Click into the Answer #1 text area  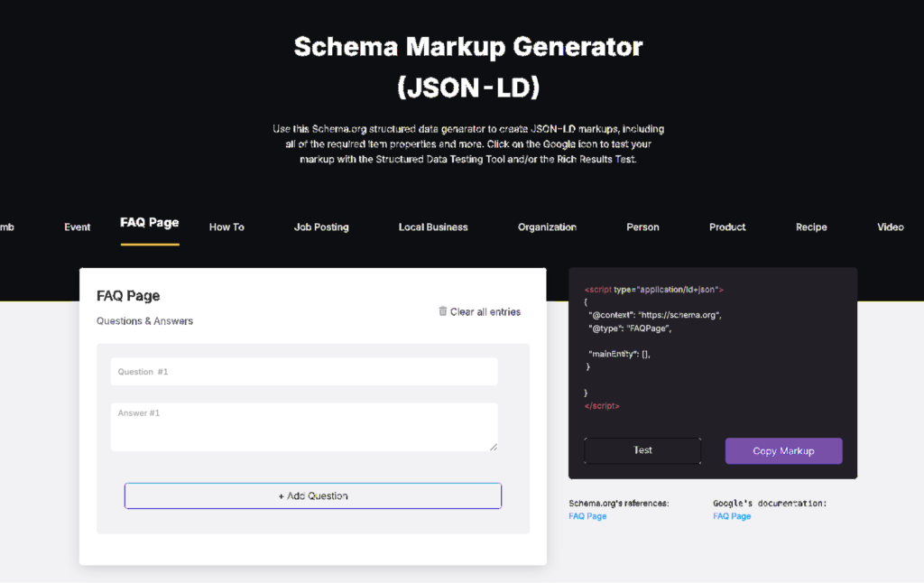pyautogui.click(x=304, y=427)
